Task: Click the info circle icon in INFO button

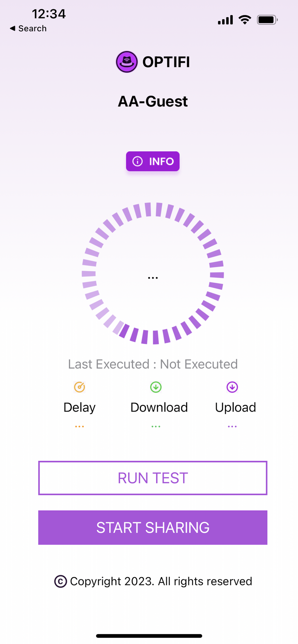Action: (137, 161)
